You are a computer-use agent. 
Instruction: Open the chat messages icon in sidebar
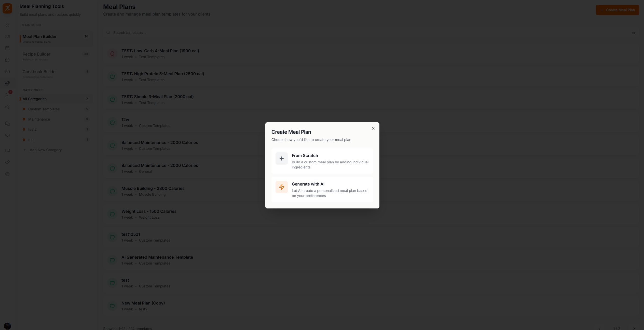7,60
